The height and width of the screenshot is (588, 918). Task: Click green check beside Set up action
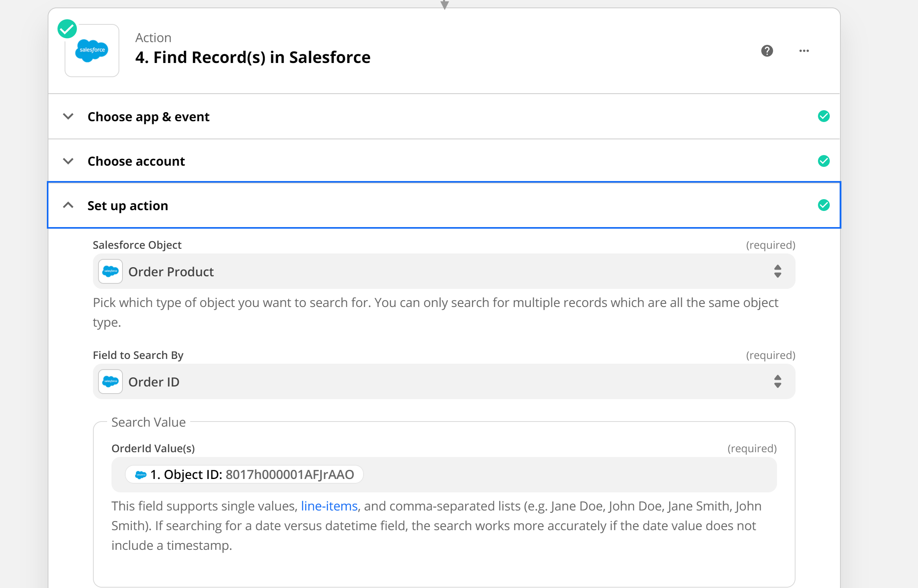click(823, 205)
